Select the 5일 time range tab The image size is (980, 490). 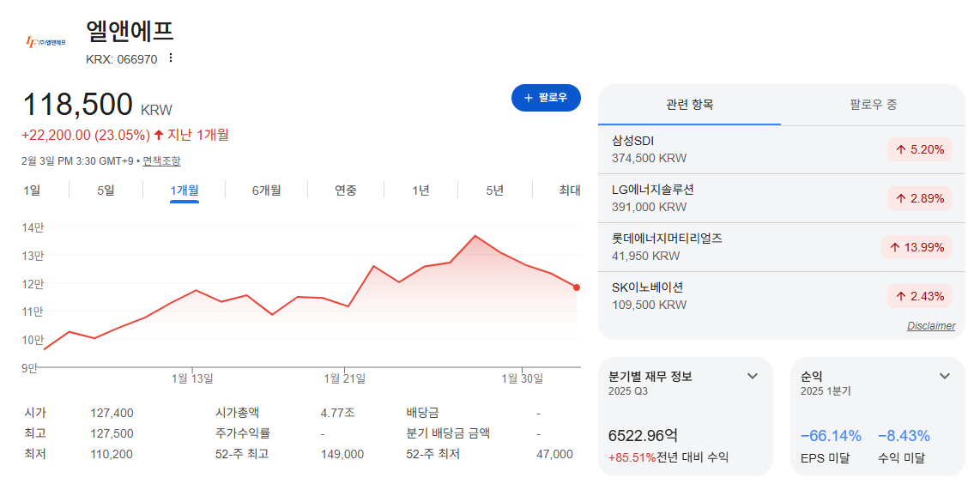[106, 191]
